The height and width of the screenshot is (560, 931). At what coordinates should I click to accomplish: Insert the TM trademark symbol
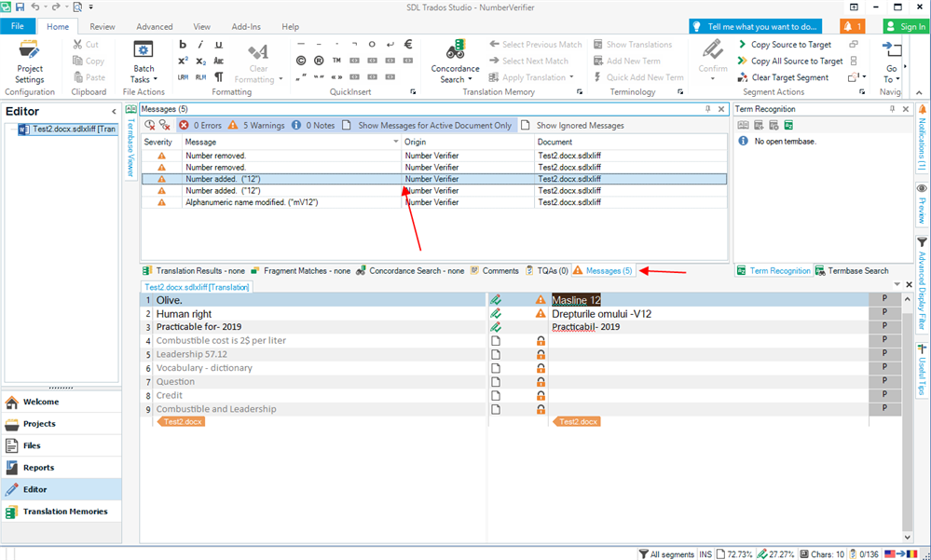coord(336,61)
